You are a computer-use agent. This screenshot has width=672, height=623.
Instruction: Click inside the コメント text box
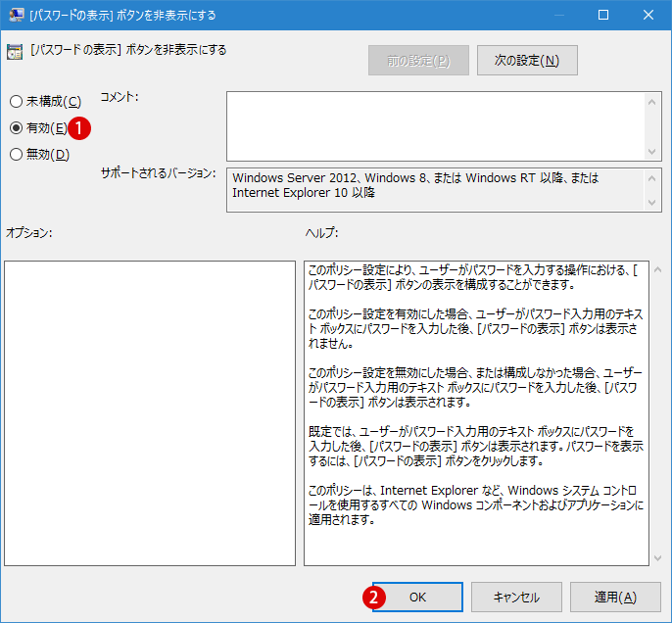435,126
